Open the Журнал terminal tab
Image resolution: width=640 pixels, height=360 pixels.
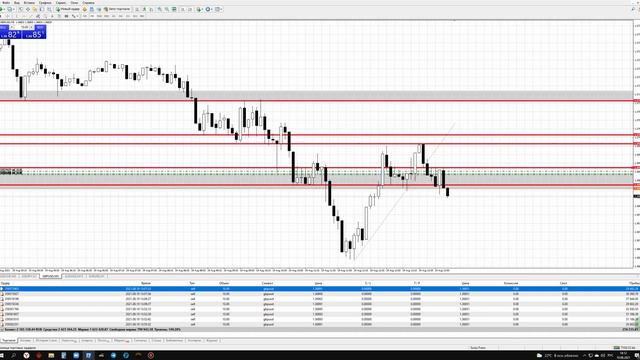pyautogui.click(x=212, y=340)
